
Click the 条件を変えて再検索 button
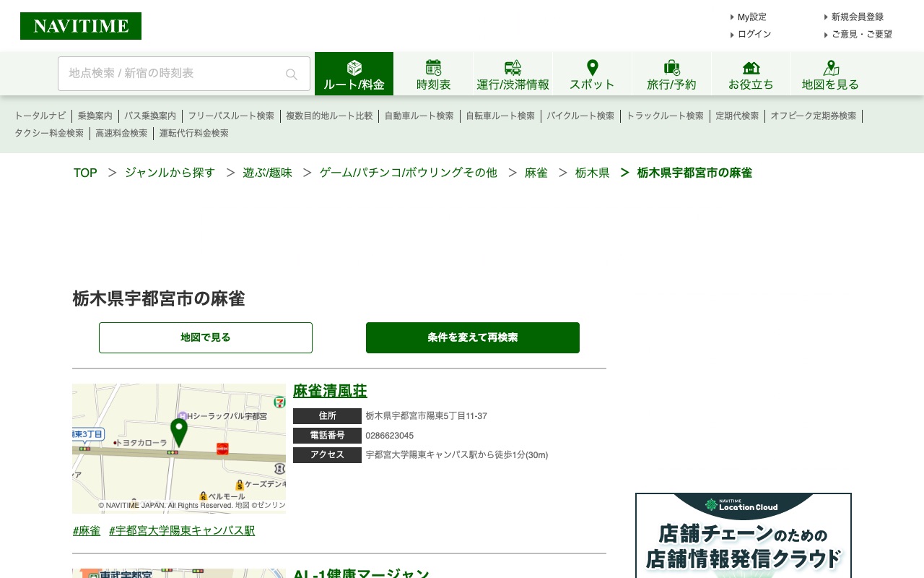coord(472,337)
